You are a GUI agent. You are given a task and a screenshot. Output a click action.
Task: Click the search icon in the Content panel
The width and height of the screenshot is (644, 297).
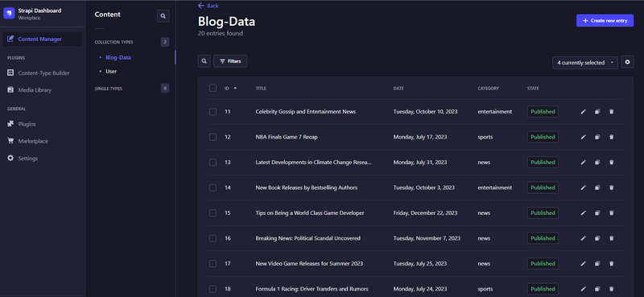(163, 16)
